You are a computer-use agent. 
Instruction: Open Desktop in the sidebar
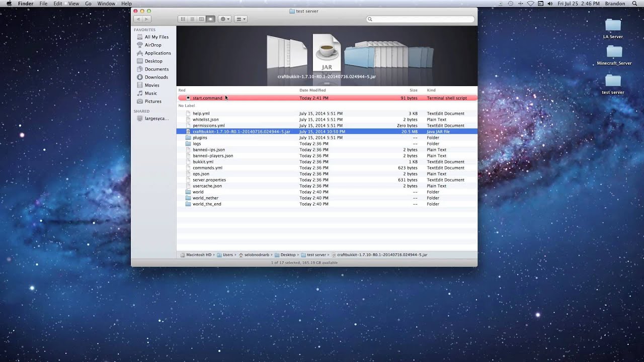[x=153, y=61]
